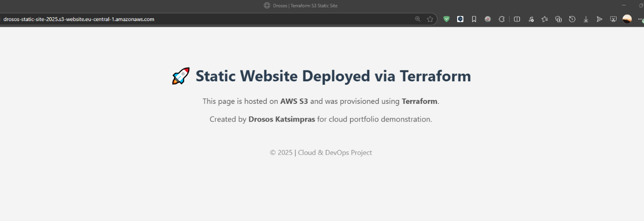Click the bookmark extension icon
Viewport: 644px width, 221px height.
tap(474, 19)
